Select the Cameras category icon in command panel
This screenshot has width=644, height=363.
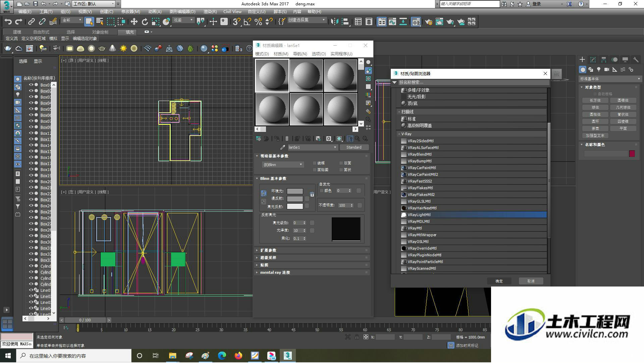pos(607,69)
